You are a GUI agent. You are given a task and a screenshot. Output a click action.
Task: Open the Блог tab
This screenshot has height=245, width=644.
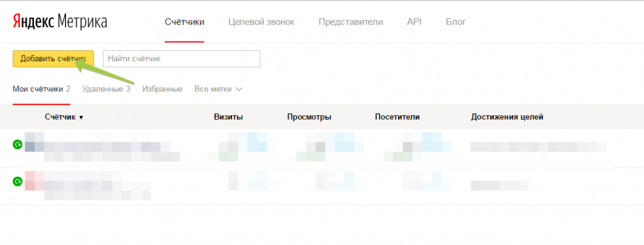[x=455, y=22]
